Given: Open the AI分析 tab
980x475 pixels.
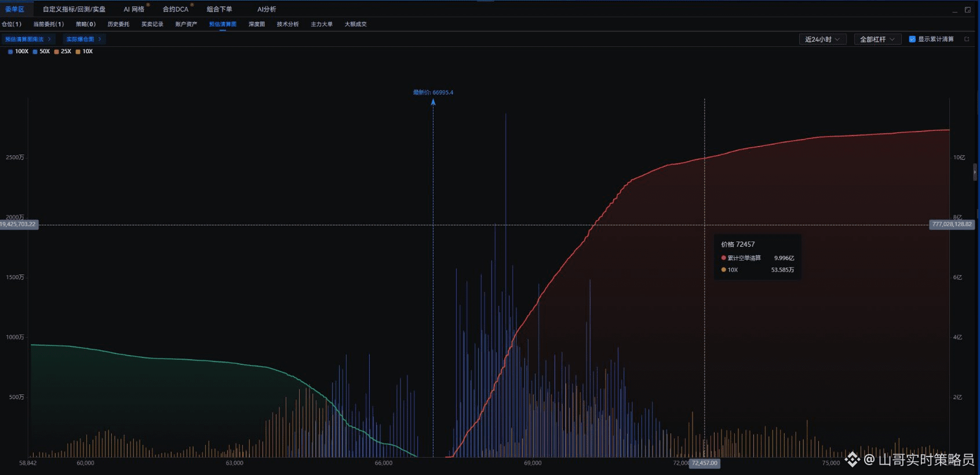Looking at the screenshot, I should 267,9.
